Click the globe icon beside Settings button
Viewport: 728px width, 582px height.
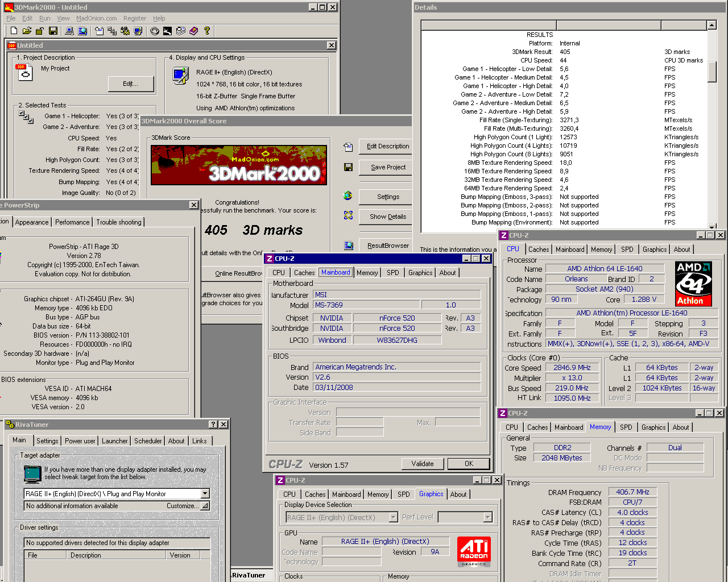[348, 196]
